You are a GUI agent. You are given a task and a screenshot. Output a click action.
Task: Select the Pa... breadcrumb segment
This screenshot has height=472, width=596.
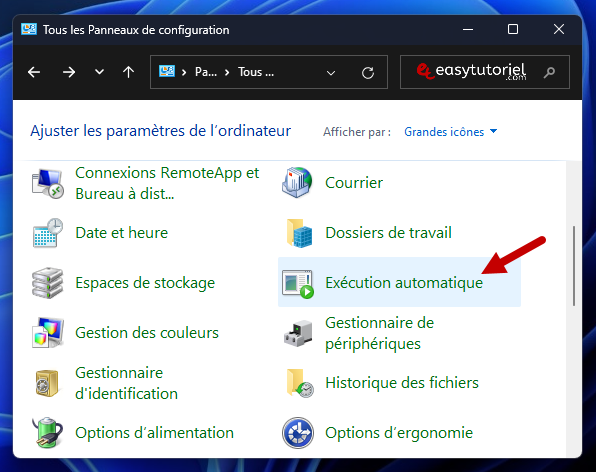pos(206,72)
